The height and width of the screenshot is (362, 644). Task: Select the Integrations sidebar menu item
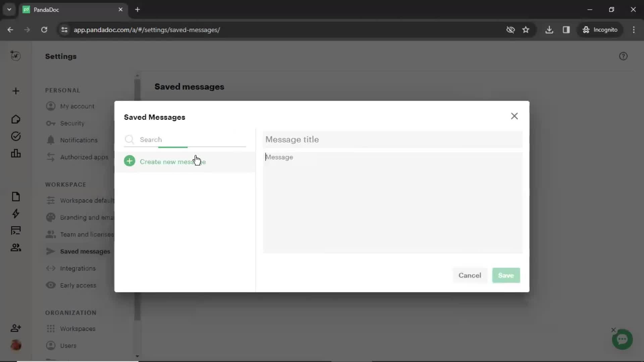[78, 268]
